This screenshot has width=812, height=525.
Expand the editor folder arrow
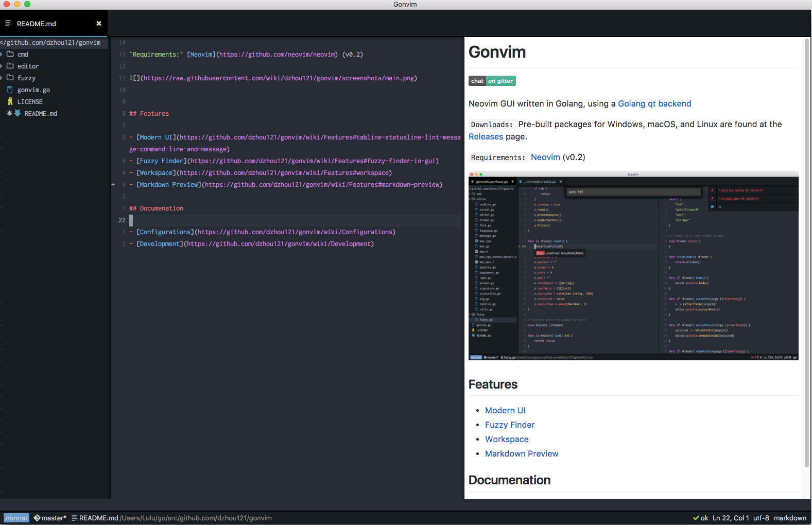pyautogui.click(x=2, y=66)
